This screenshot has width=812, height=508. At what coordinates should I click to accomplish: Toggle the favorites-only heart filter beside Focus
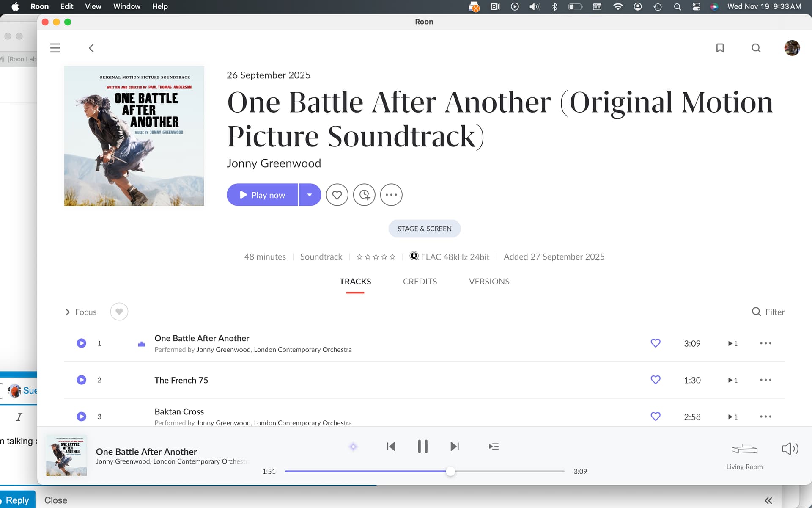[x=119, y=312]
